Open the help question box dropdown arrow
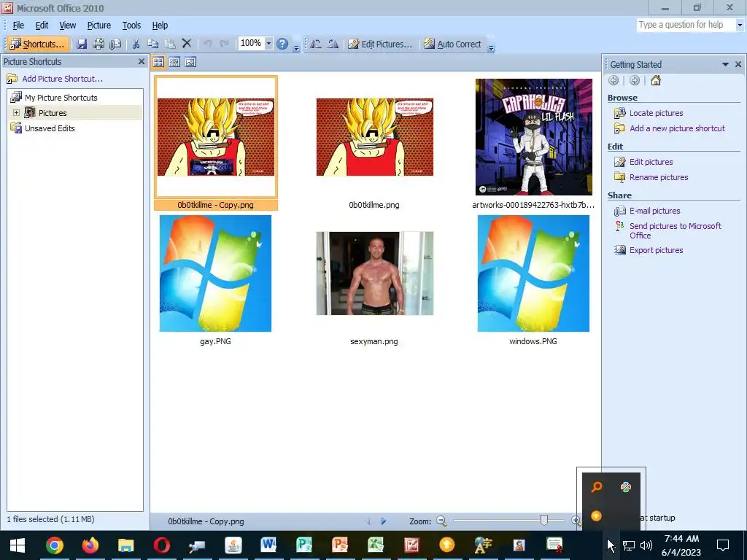 click(740, 25)
